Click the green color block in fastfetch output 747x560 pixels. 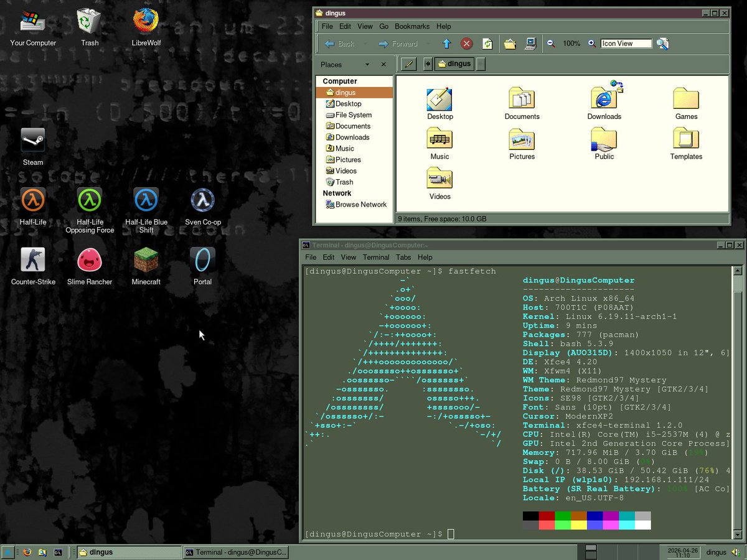click(x=563, y=516)
